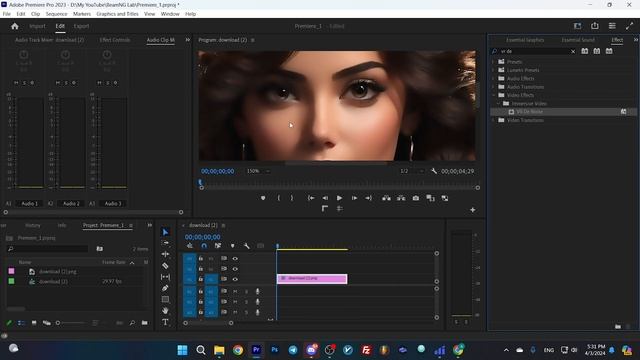Switch to the Effect Controls tab

(115, 40)
